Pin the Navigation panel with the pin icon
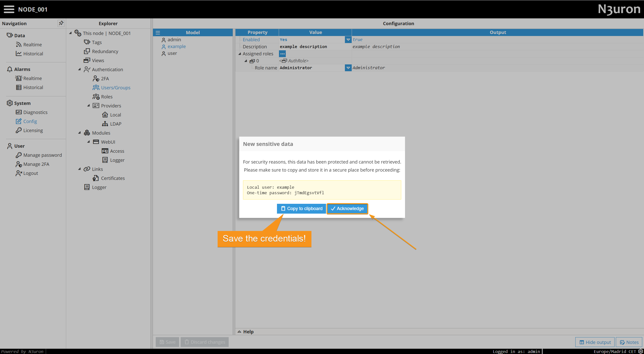The height and width of the screenshot is (354, 644). pos(61,23)
